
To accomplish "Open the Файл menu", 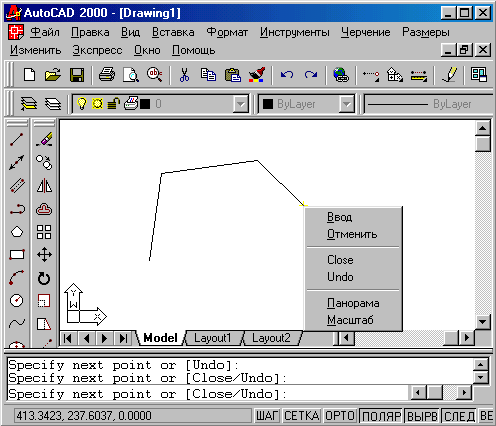I will coord(45,32).
